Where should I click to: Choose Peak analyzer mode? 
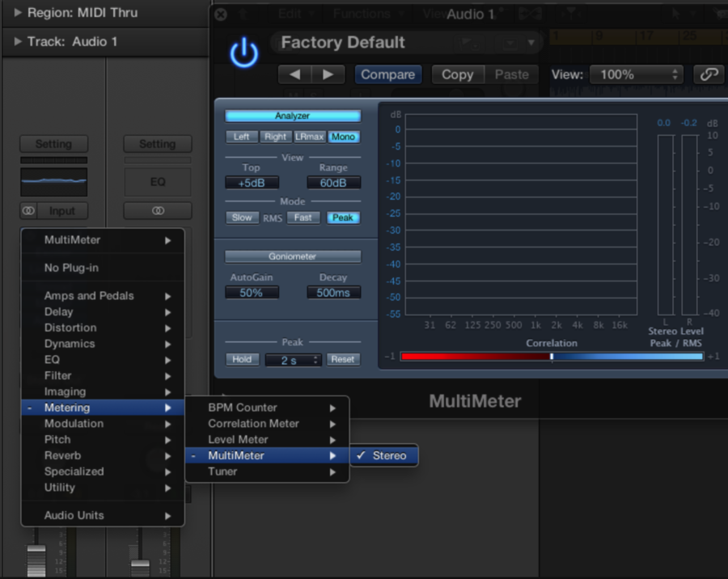coord(343,218)
